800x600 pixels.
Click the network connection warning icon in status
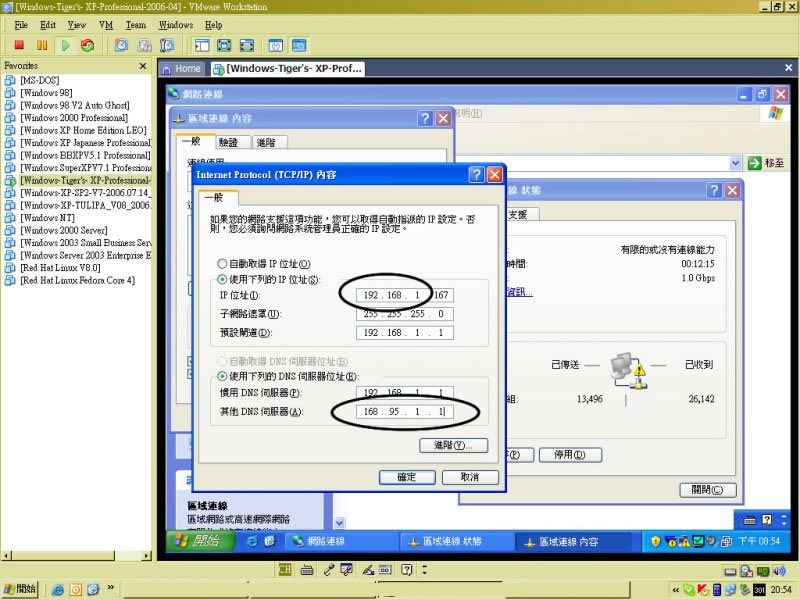[629, 370]
